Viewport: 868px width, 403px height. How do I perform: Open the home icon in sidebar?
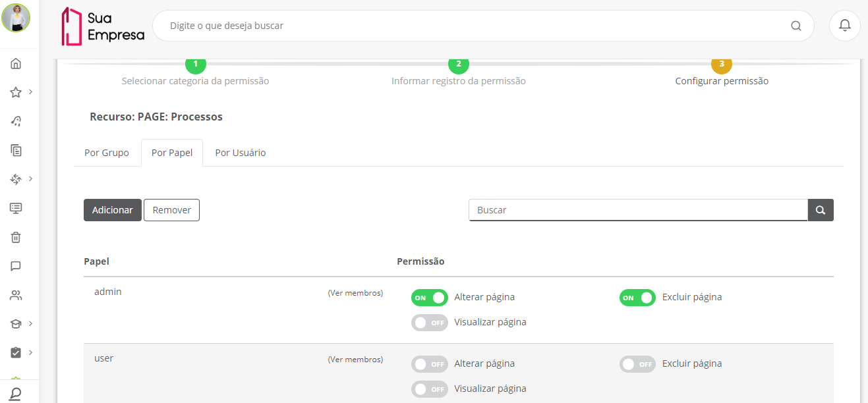coord(16,64)
